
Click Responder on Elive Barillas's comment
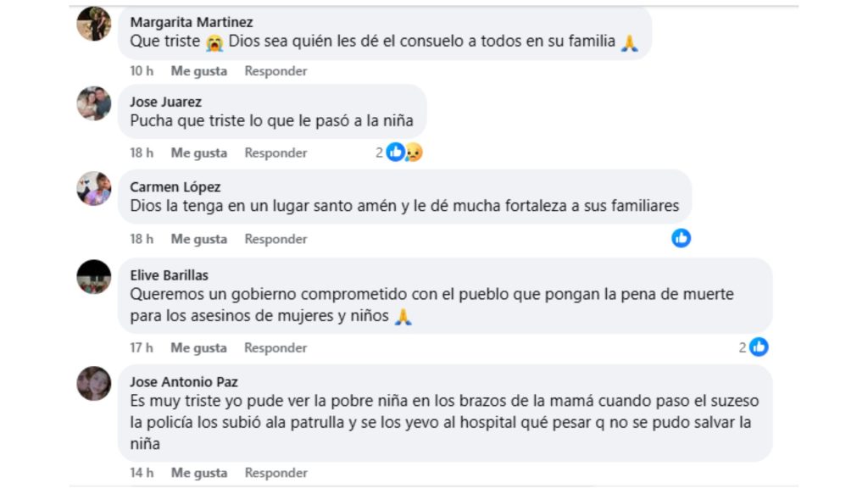tap(275, 347)
